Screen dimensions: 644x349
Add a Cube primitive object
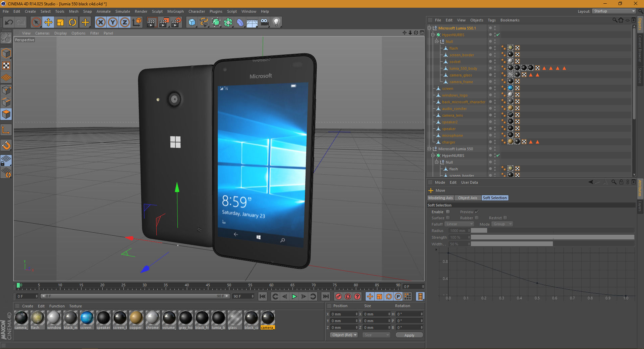[192, 22]
